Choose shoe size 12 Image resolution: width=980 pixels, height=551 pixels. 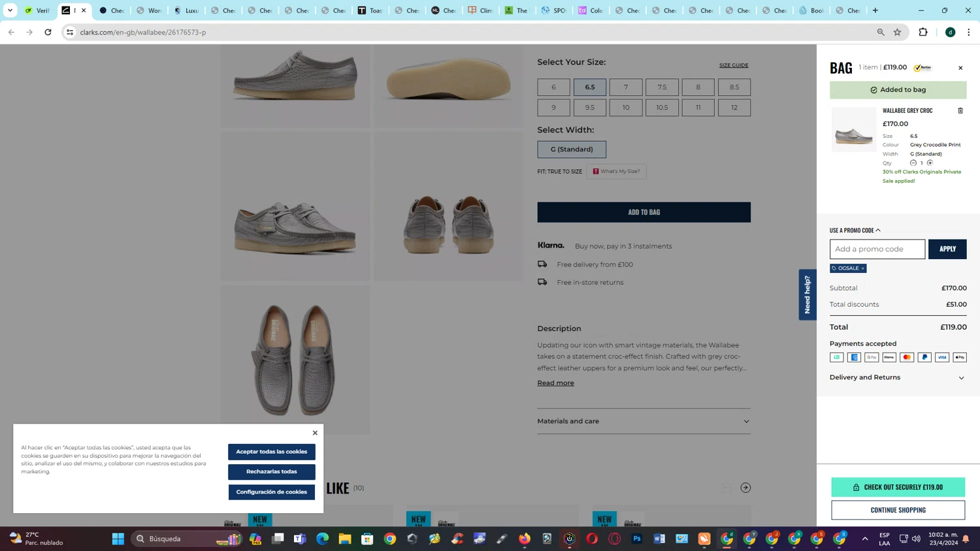pos(734,108)
